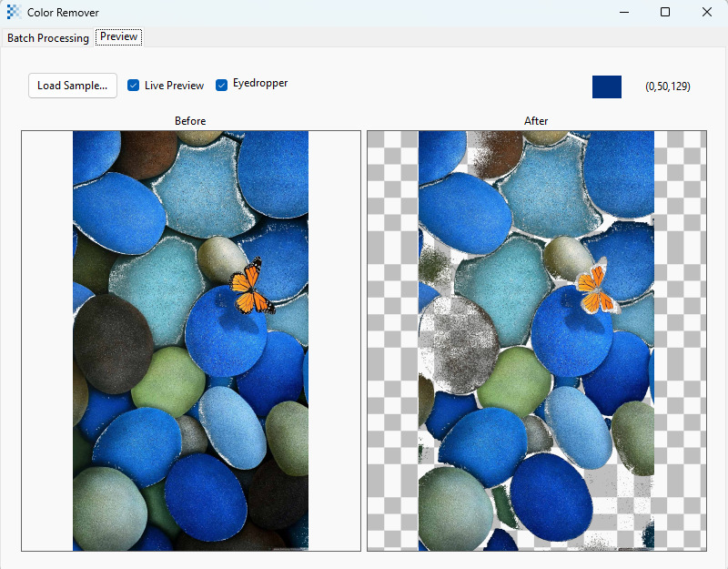Viewport: 728px width, 569px height.
Task: Sample the orange butterfly in the Before image
Action: (x=251, y=288)
